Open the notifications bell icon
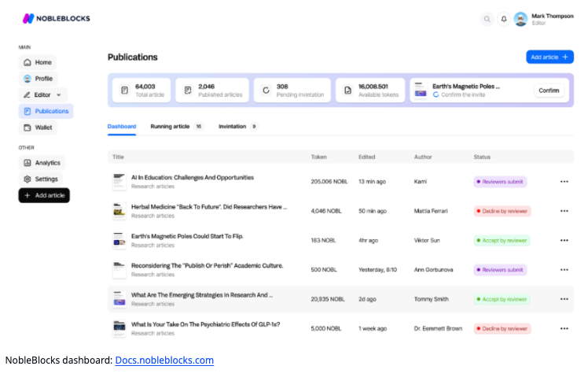This screenshot has width=588, height=377. tap(504, 19)
